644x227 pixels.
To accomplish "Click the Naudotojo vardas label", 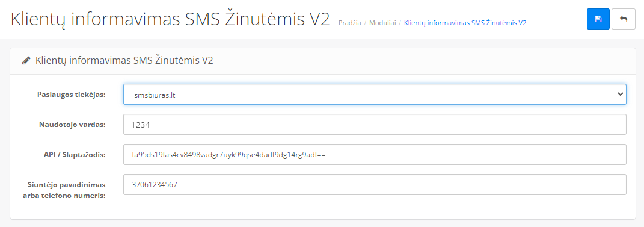I will pyautogui.click(x=72, y=125).
